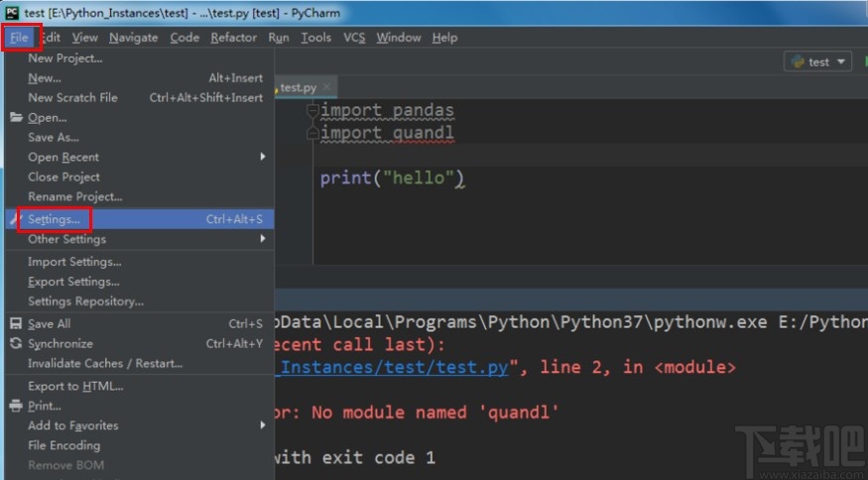Collapse the import fold marker at pandas
The width and height of the screenshot is (868, 480).
pyautogui.click(x=312, y=111)
